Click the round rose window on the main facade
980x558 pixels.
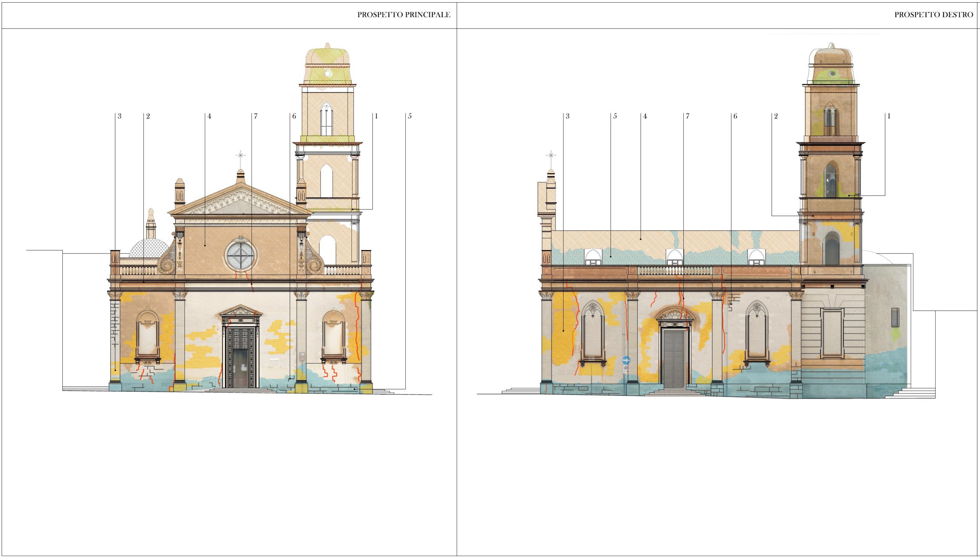click(x=240, y=255)
